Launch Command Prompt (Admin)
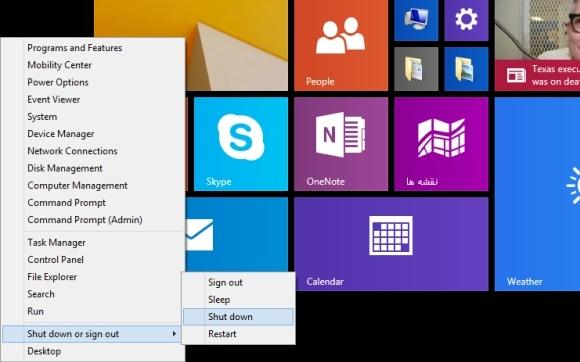This screenshot has height=362, width=580. coord(85,220)
